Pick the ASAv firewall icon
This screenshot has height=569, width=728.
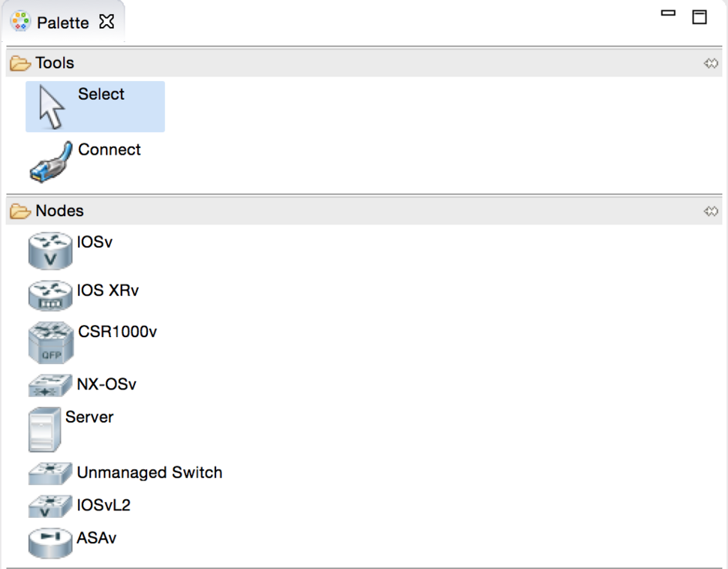pyautogui.click(x=50, y=543)
